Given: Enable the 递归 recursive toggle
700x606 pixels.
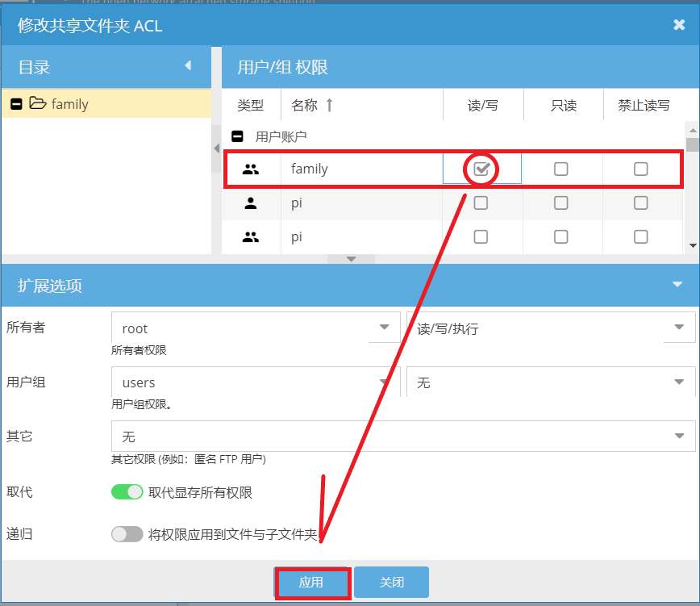Looking at the screenshot, I should 127,533.
